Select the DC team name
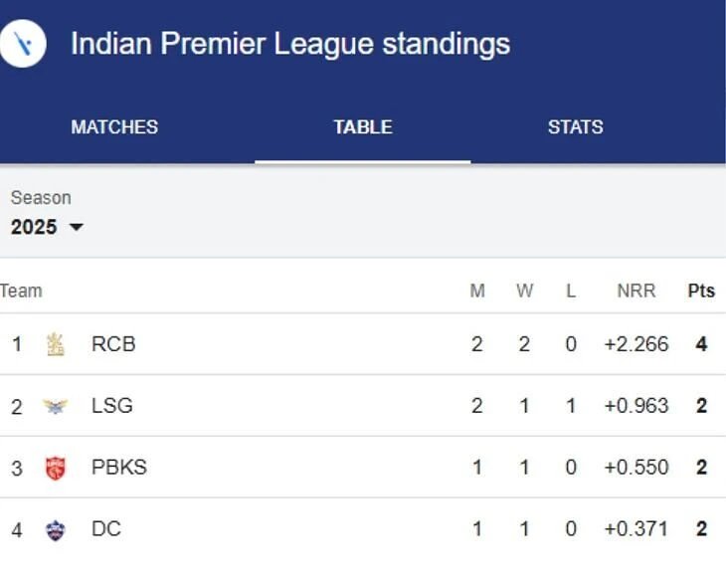The width and height of the screenshot is (726, 588). (106, 528)
